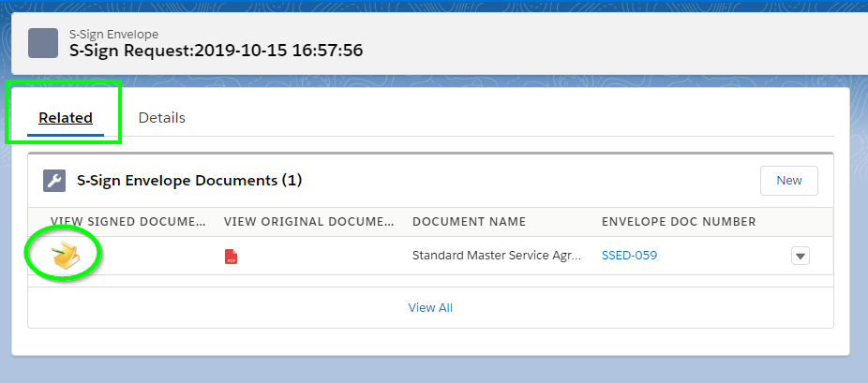Screen dimensions: 868x383
Task: Expand the row actions dropdown arrow for SSED-059
Action: (801, 256)
